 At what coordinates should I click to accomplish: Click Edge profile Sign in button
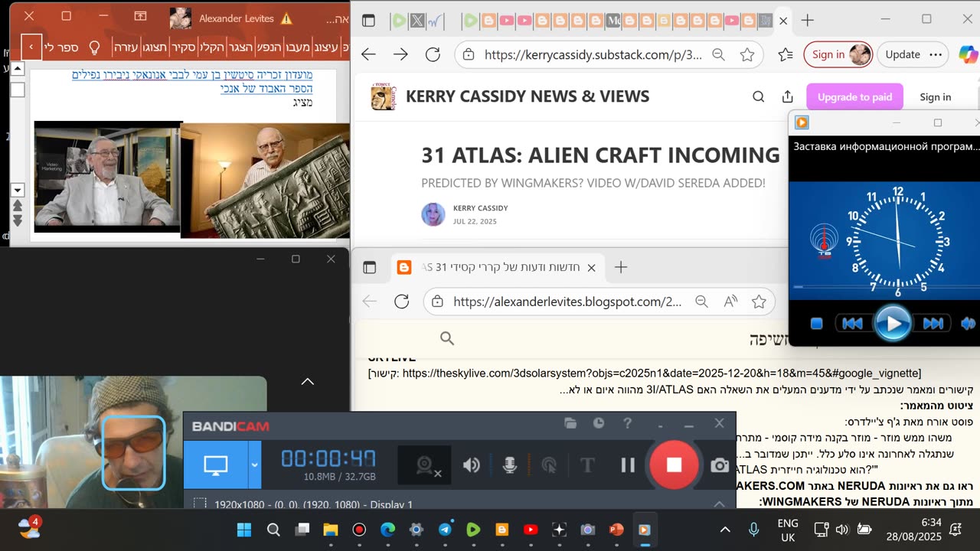point(838,54)
